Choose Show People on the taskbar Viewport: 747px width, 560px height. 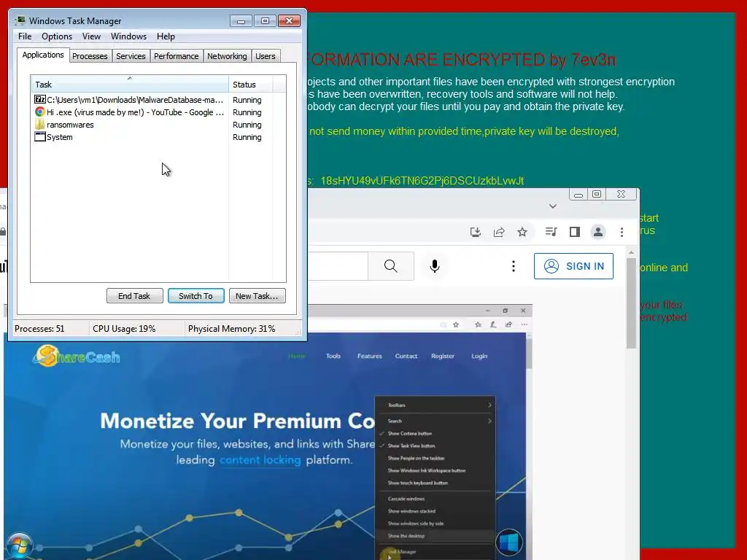435,458
